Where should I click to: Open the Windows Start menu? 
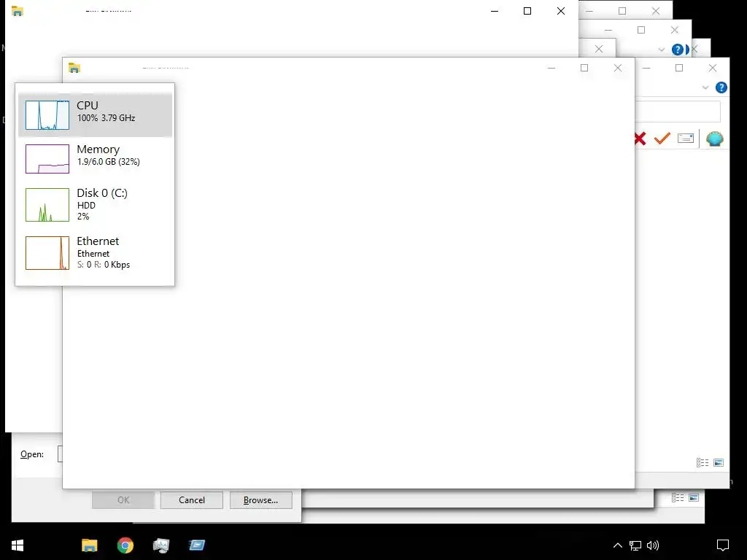coord(18,545)
